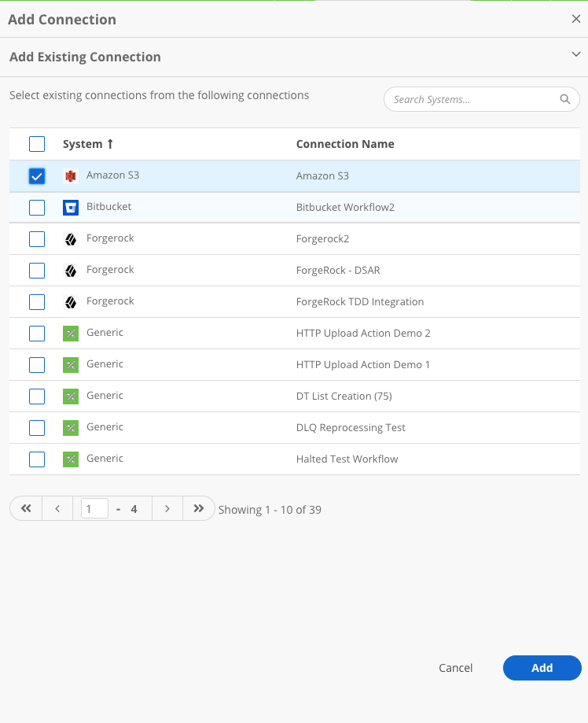Collapse the Add Existing Connection section
This screenshot has width=588, height=723.
click(x=575, y=54)
